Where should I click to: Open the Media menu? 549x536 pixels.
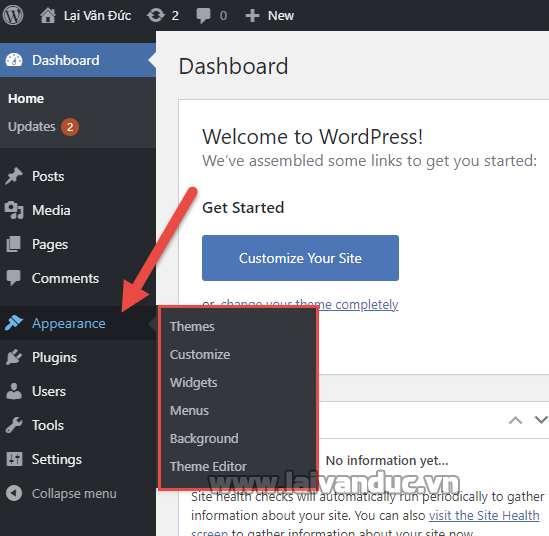coord(51,210)
